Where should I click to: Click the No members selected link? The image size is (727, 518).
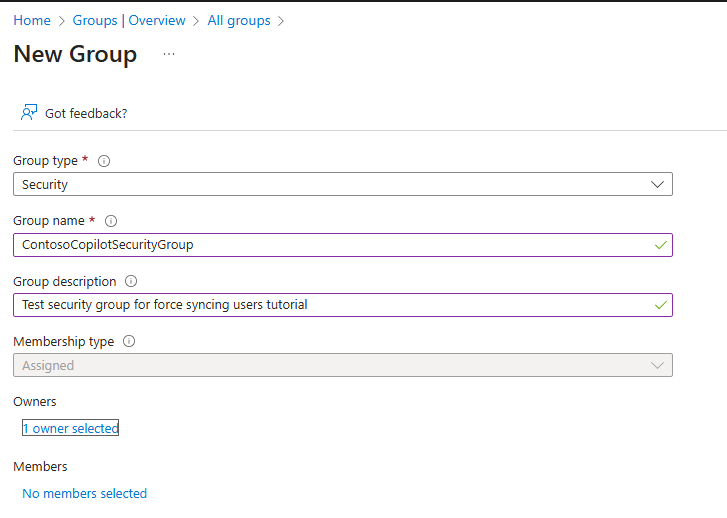click(84, 493)
